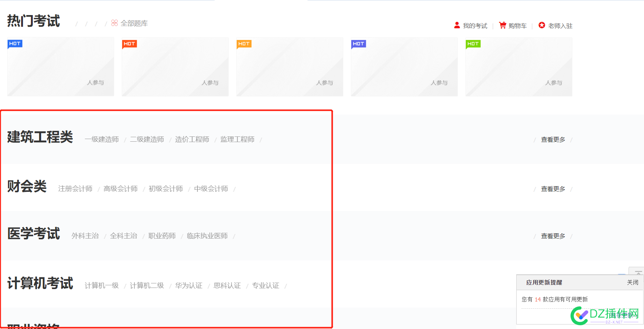Open the yellow HOT badge exam card
Viewport: 644px width, 329px height.
point(290,67)
